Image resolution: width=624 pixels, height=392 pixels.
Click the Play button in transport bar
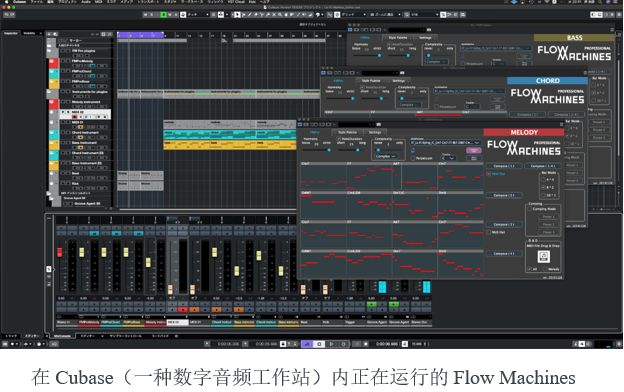331,344
